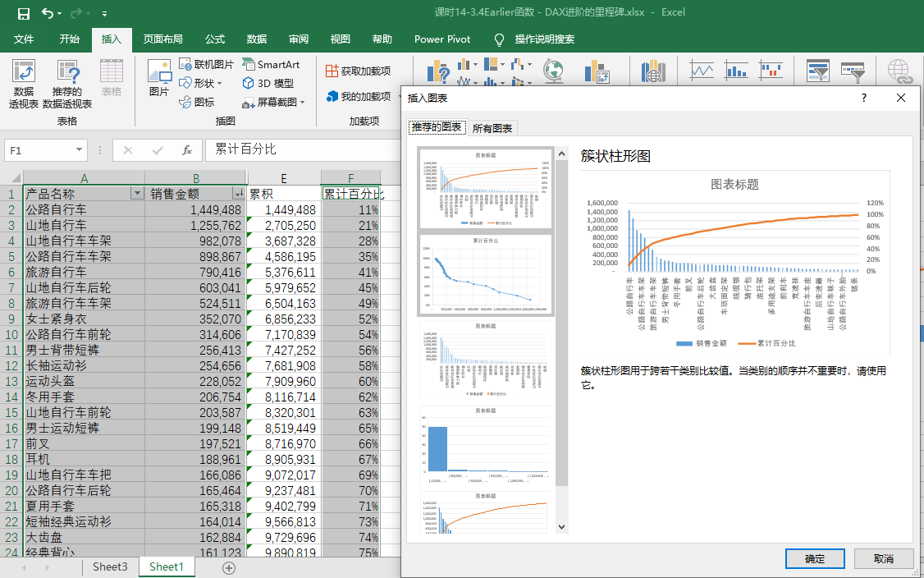924x578 pixels.
Task: Switch to the 公式 ribbon tab
Action: pos(215,39)
